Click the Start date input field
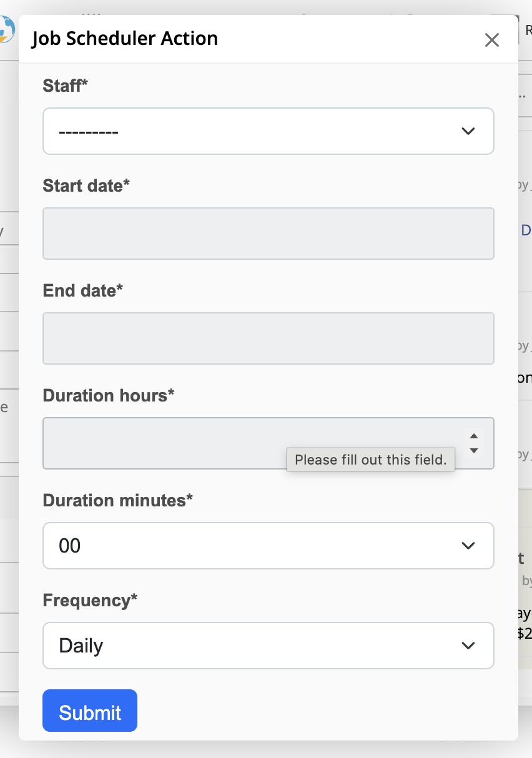Screen dimensions: 532x758 click(x=268, y=234)
